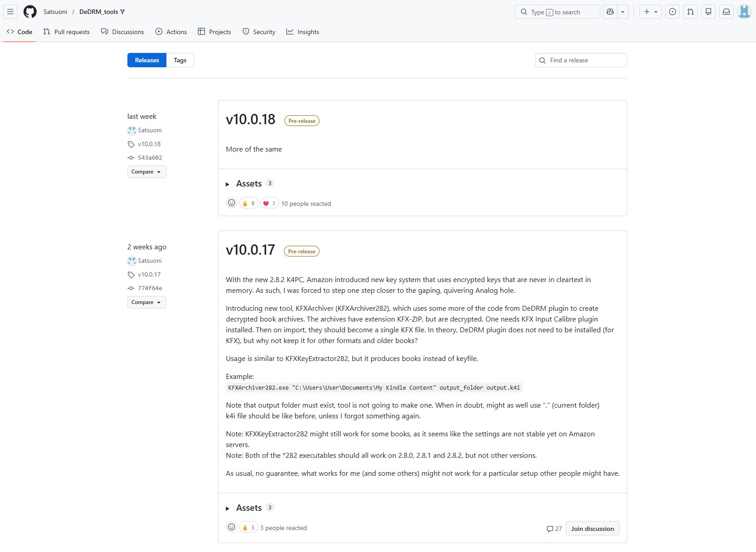The image size is (756, 552).
Task: Open the Discussions repository tab
Action: click(x=122, y=32)
